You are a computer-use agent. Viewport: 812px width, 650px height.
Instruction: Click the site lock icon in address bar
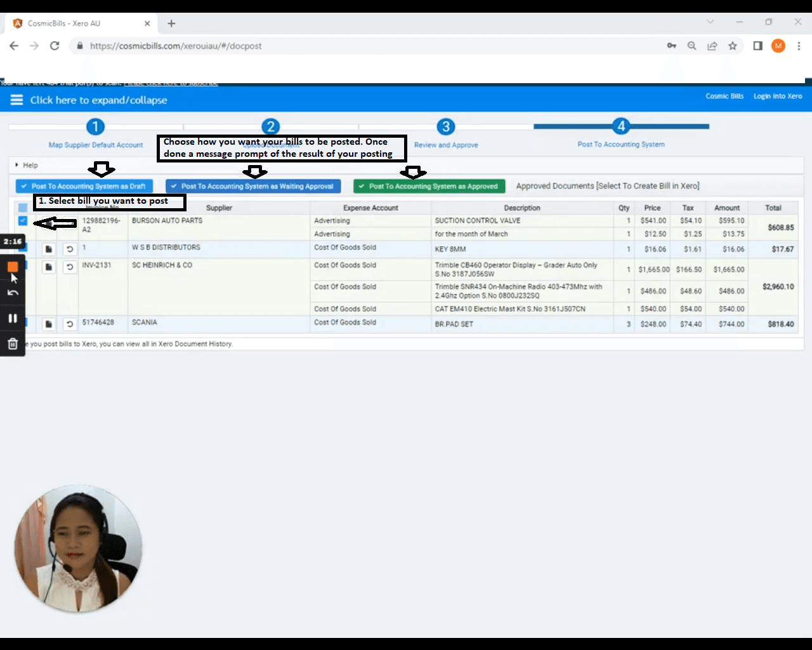point(80,46)
